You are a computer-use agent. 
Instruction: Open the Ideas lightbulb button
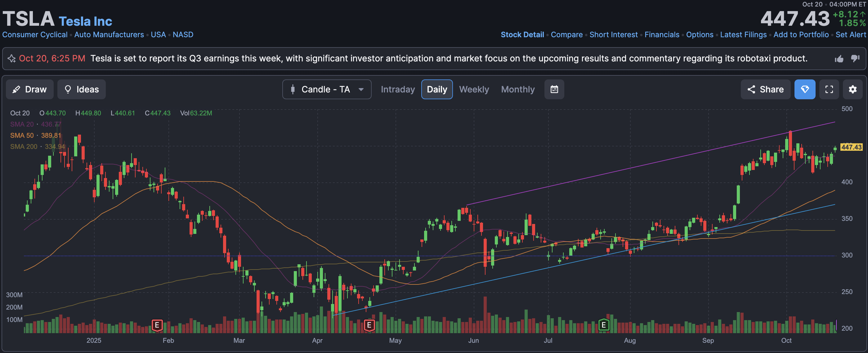click(x=81, y=89)
